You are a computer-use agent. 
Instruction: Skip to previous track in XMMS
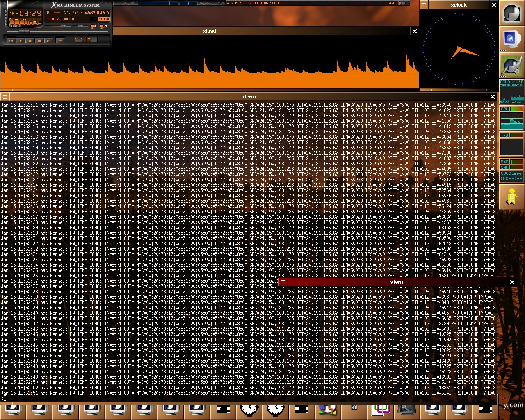pyautogui.click(x=11, y=40)
